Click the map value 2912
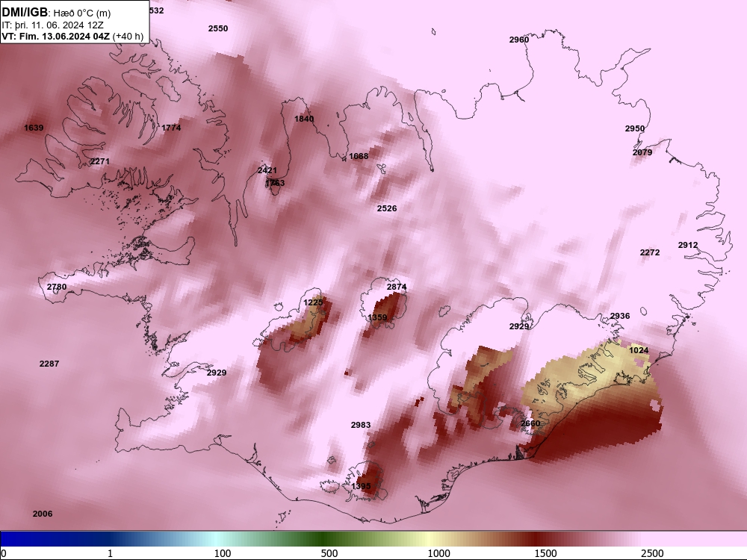The width and height of the screenshot is (747, 560). pyautogui.click(x=688, y=245)
